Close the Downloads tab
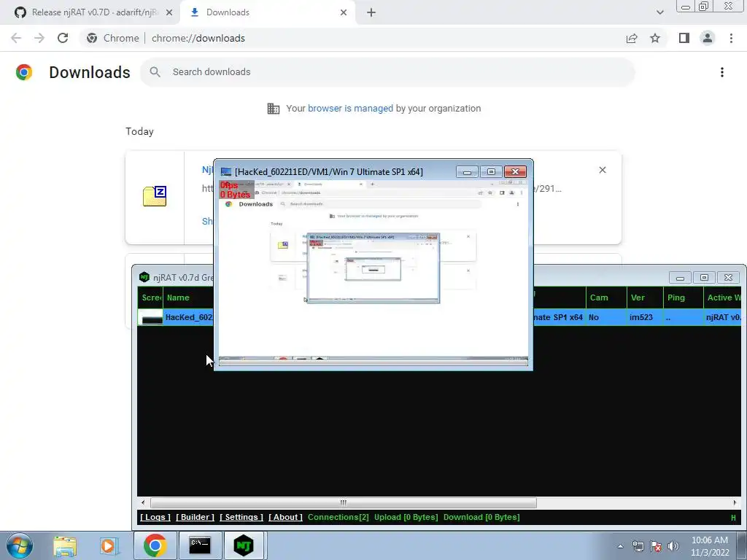This screenshot has width=747, height=560. click(344, 12)
